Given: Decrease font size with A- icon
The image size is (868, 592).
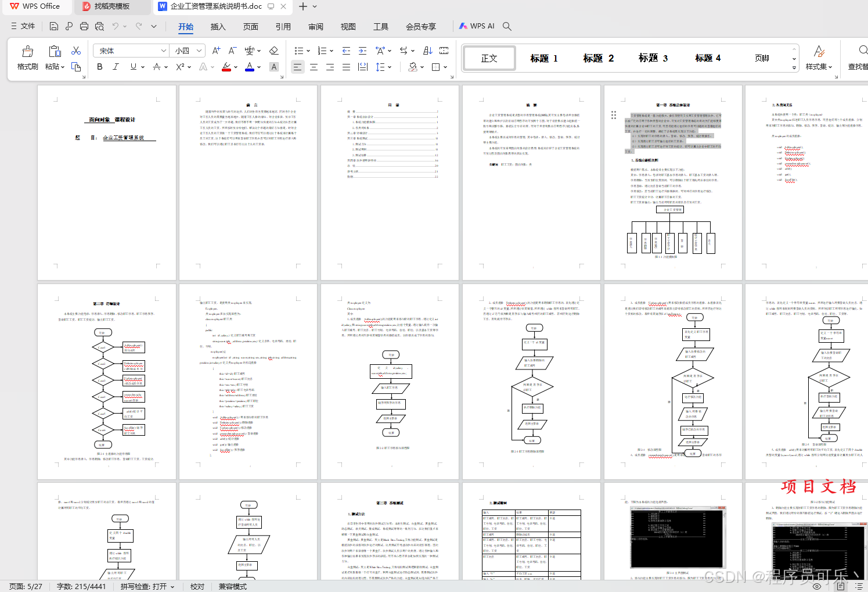Looking at the screenshot, I should tap(232, 51).
